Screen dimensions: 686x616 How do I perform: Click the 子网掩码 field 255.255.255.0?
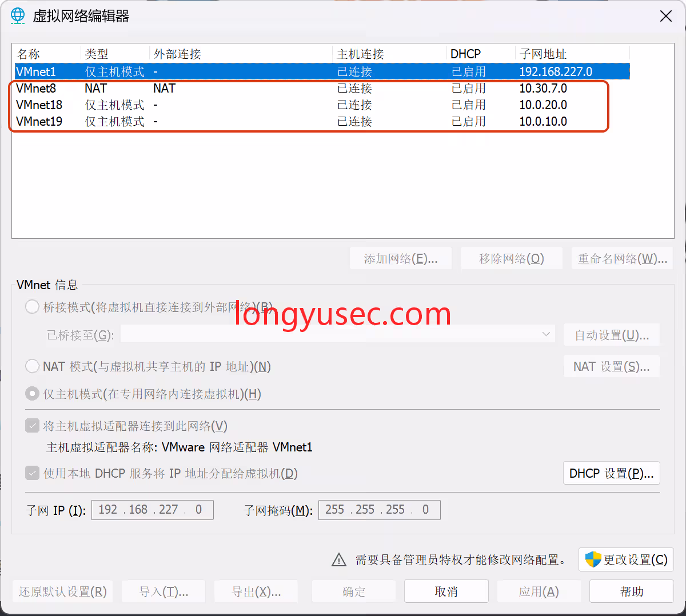pos(380,510)
